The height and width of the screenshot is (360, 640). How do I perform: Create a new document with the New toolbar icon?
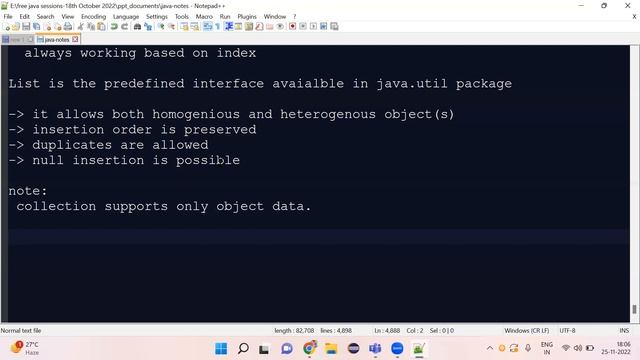(x=7, y=27)
